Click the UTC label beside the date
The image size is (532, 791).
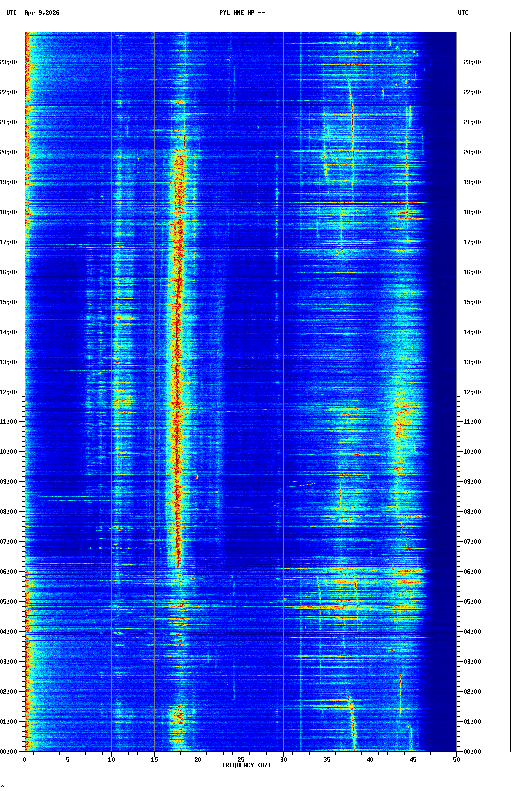[12, 13]
